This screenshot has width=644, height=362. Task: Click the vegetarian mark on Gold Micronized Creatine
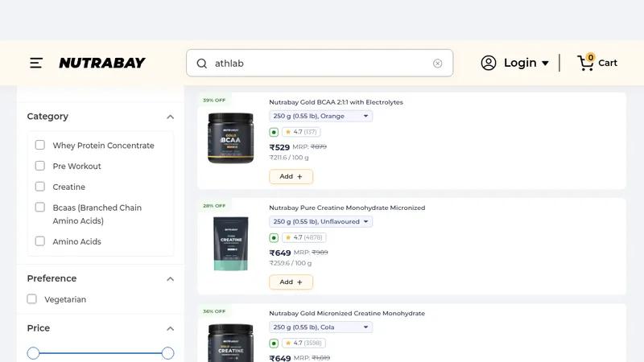(x=274, y=343)
